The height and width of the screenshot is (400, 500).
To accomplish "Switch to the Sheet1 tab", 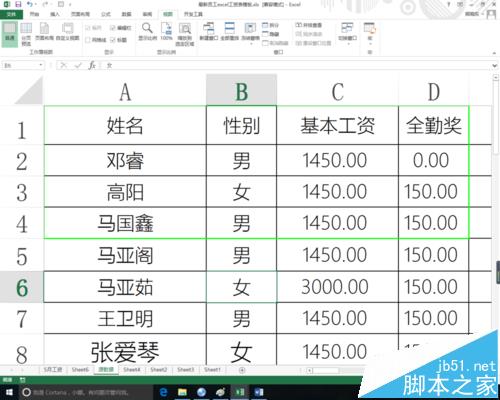I will tap(212, 370).
